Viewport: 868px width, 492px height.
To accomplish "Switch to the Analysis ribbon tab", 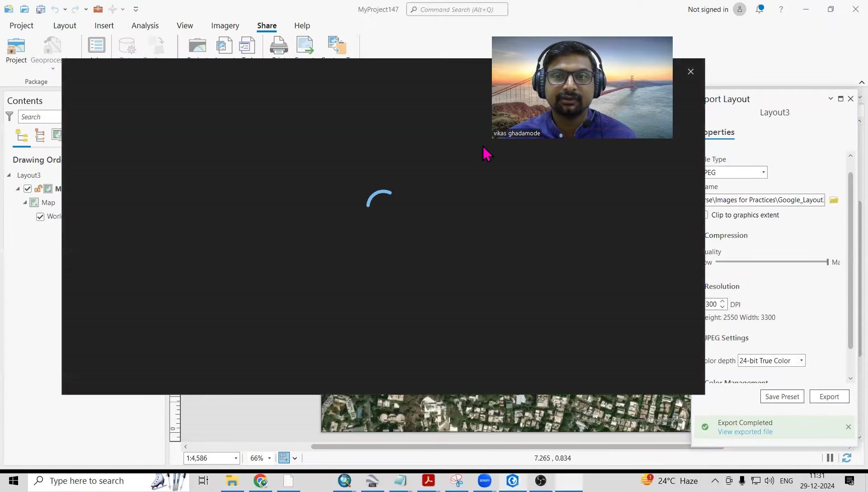I will click(145, 26).
